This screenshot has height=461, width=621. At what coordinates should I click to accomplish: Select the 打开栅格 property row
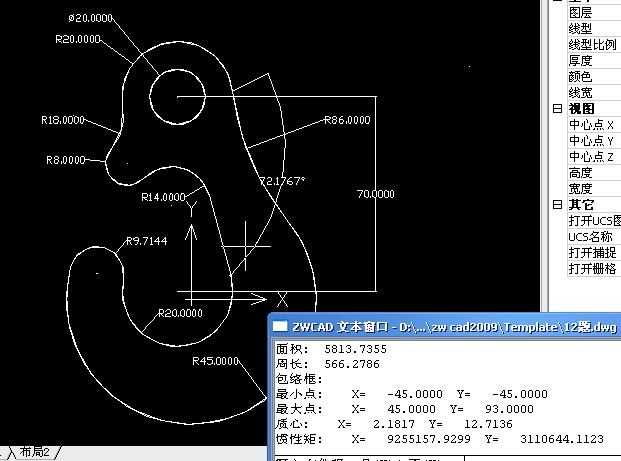[x=594, y=269]
